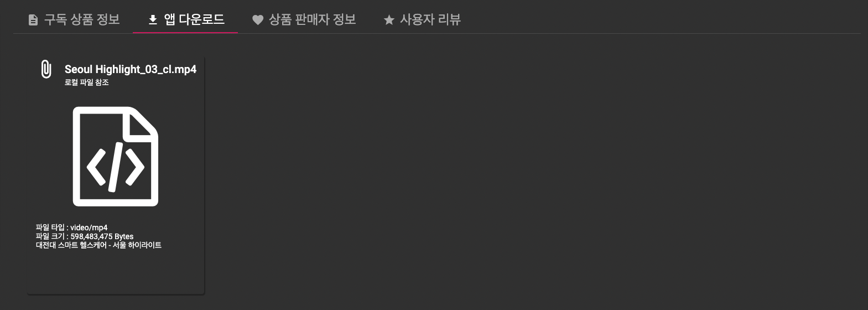Click the download arrow icon beside 앱 다운로드

[153, 20]
